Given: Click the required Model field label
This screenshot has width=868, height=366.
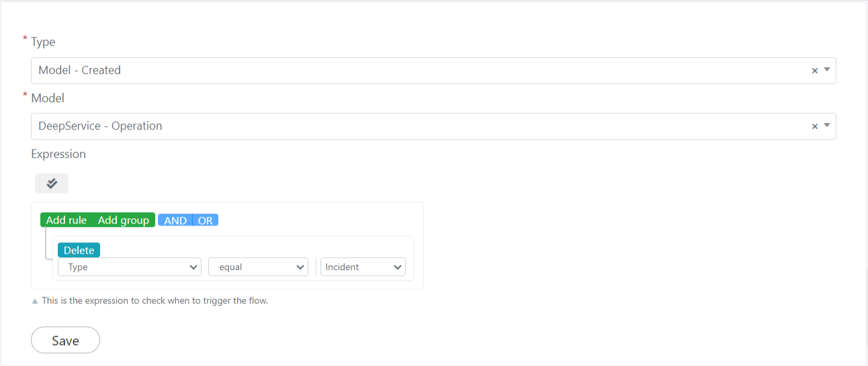Looking at the screenshot, I should [48, 98].
